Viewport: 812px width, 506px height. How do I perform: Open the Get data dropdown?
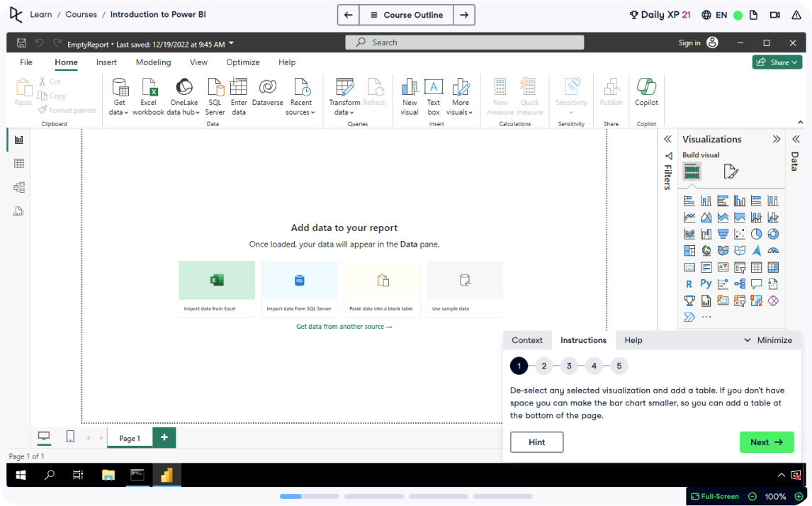[119, 112]
